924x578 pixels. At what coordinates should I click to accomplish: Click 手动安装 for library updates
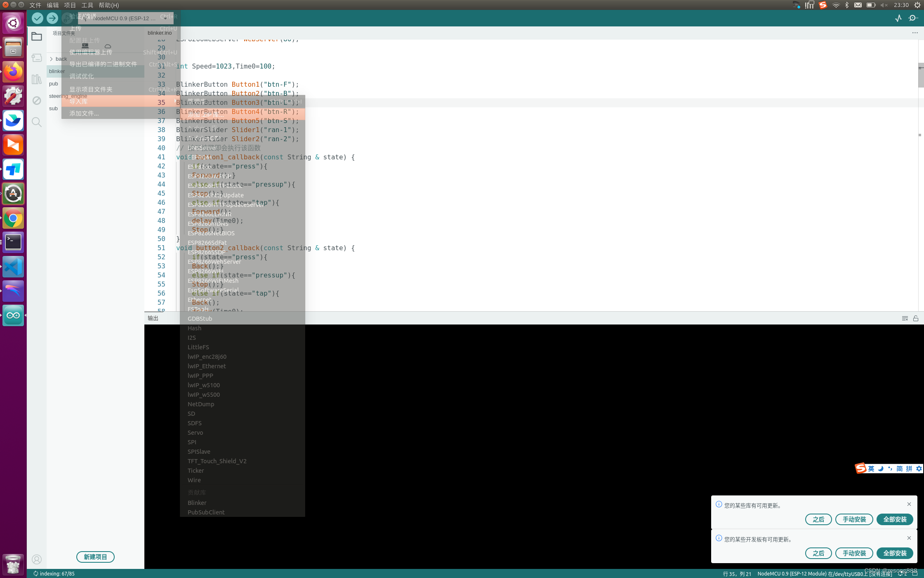pos(854,519)
